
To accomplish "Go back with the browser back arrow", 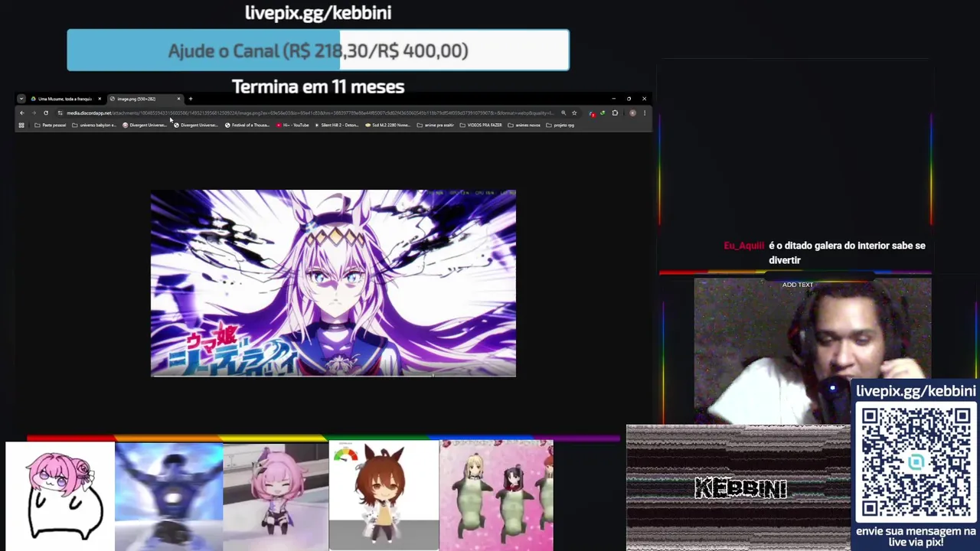I will (22, 113).
